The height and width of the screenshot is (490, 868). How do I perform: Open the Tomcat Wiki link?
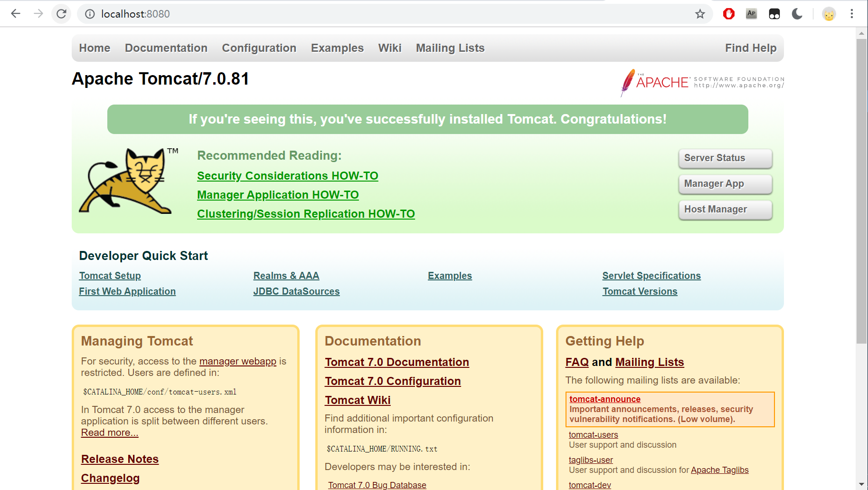[x=358, y=400]
